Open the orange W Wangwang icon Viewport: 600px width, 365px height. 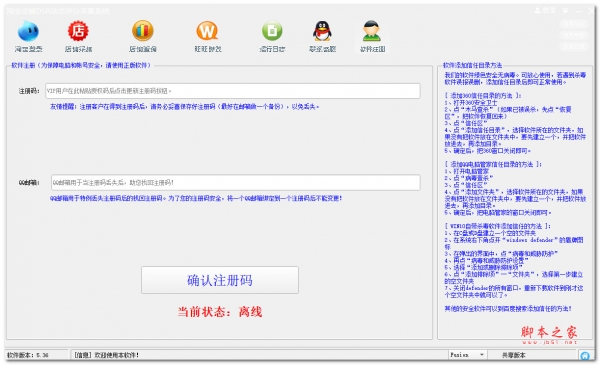coord(207,31)
